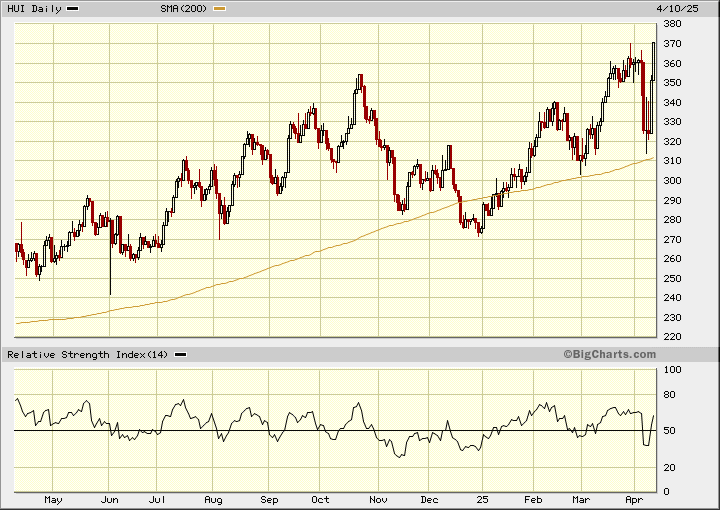Click the 290 price axis label

click(x=672, y=200)
